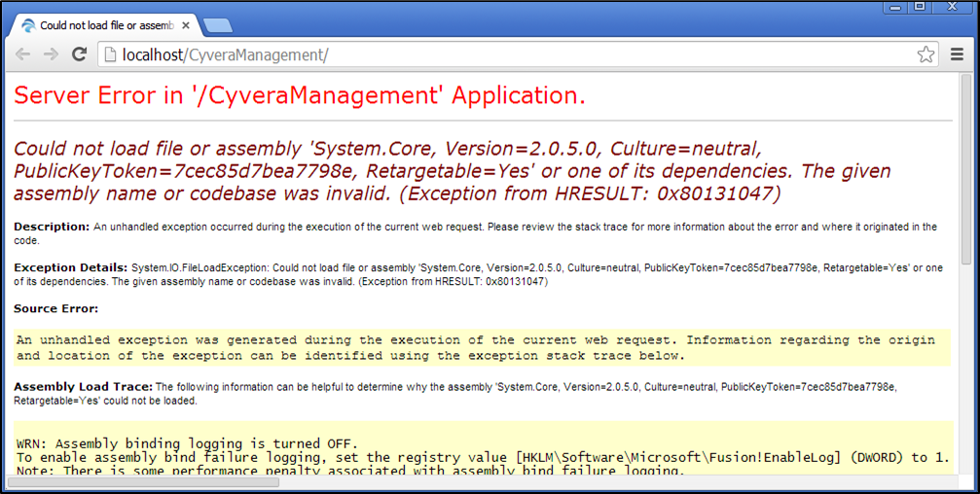Click the italic 'Could not load file or assembly' error message
The height and width of the screenshot is (494, 980).
tap(453, 171)
